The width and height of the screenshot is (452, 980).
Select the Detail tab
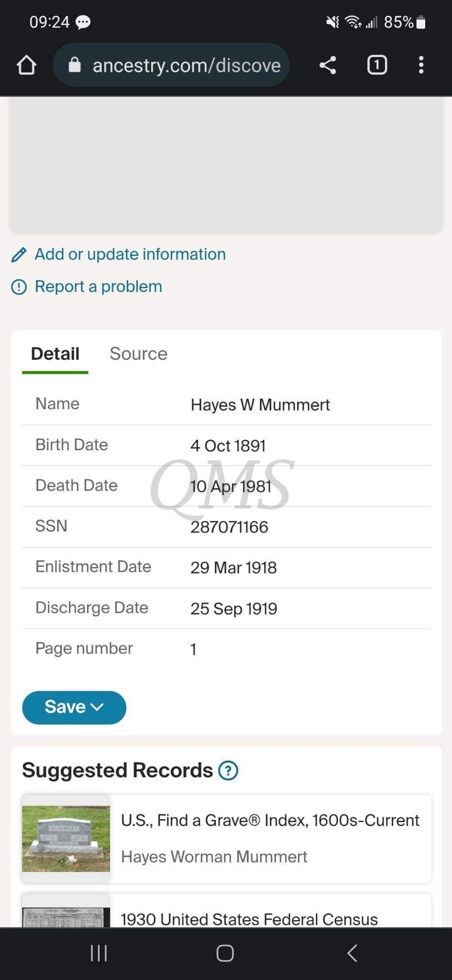pyautogui.click(x=55, y=354)
